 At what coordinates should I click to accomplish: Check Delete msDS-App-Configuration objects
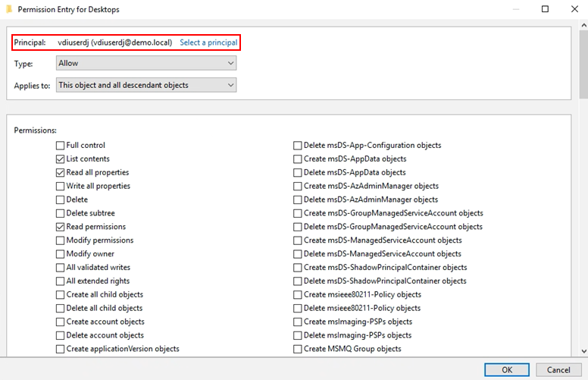(x=298, y=146)
